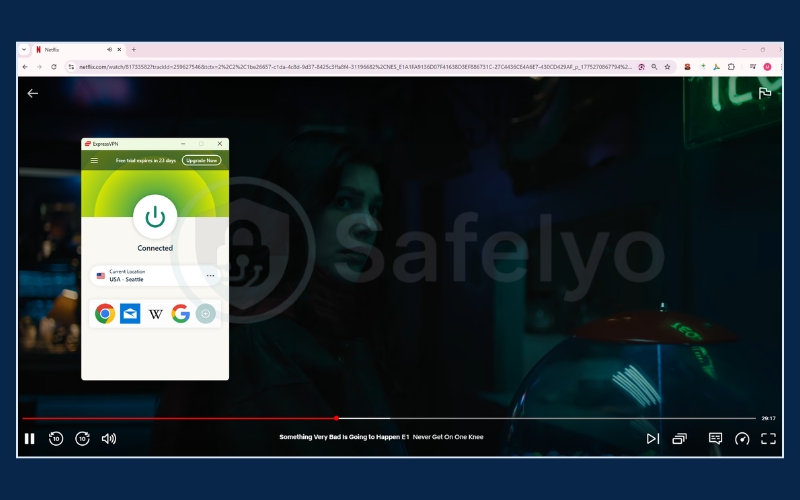
Task: Add a new shortcut in ExpressVPN
Action: pos(206,313)
